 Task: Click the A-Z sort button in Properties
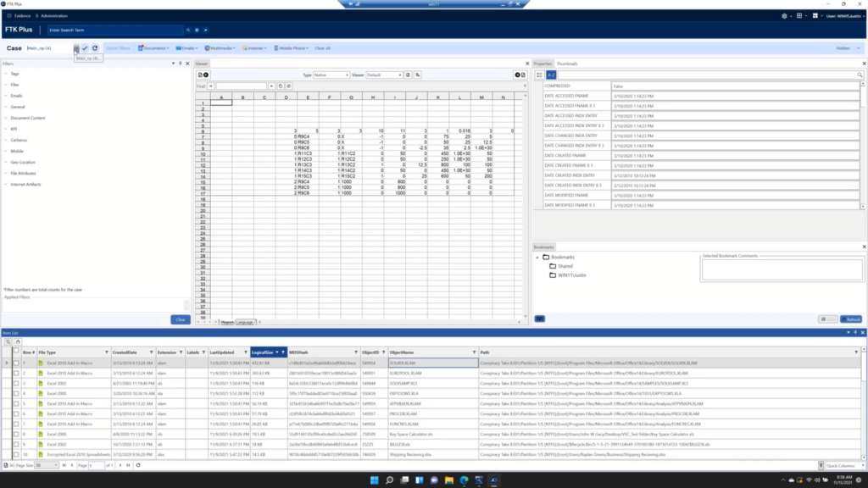[x=551, y=75]
